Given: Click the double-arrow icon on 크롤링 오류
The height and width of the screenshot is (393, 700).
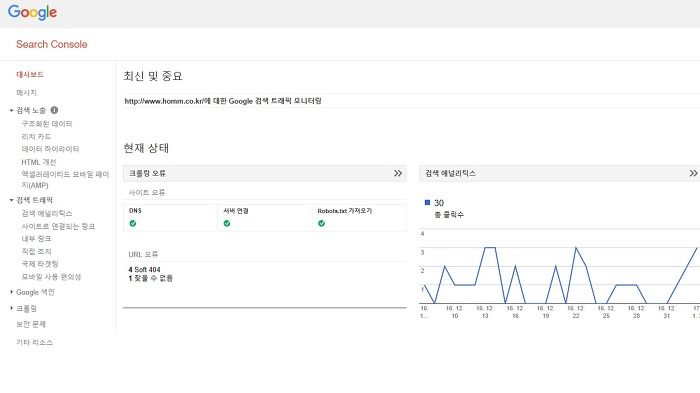Looking at the screenshot, I should pyautogui.click(x=398, y=173).
